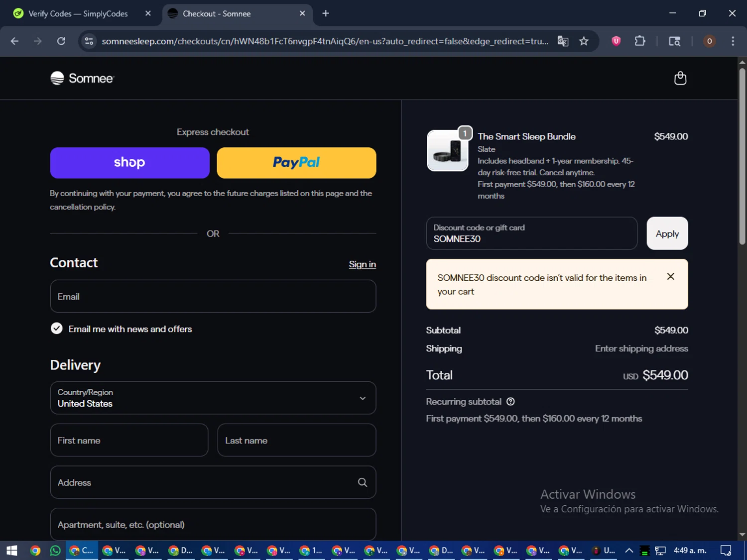This screenshot has height=560, width=747.
Task: Click the Recurring subtotal help icon
Action: (510, 402)
